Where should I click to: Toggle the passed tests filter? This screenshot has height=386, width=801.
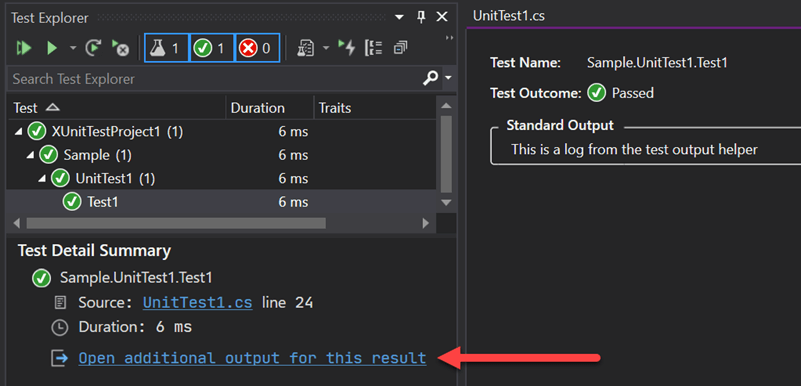point(212,49)
